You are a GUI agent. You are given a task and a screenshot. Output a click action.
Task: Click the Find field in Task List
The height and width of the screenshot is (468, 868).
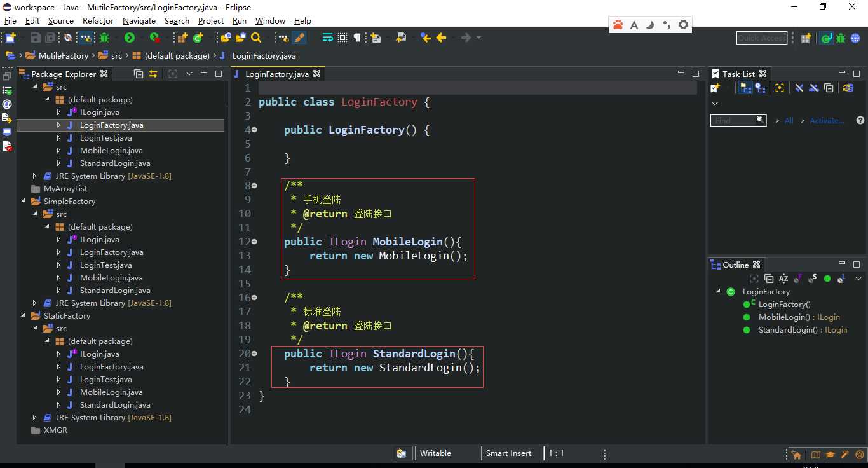(x=738, y=120)
